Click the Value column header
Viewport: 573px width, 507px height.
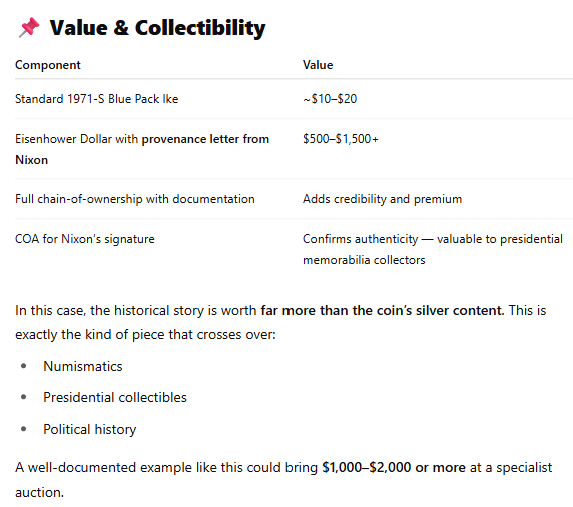318,65
